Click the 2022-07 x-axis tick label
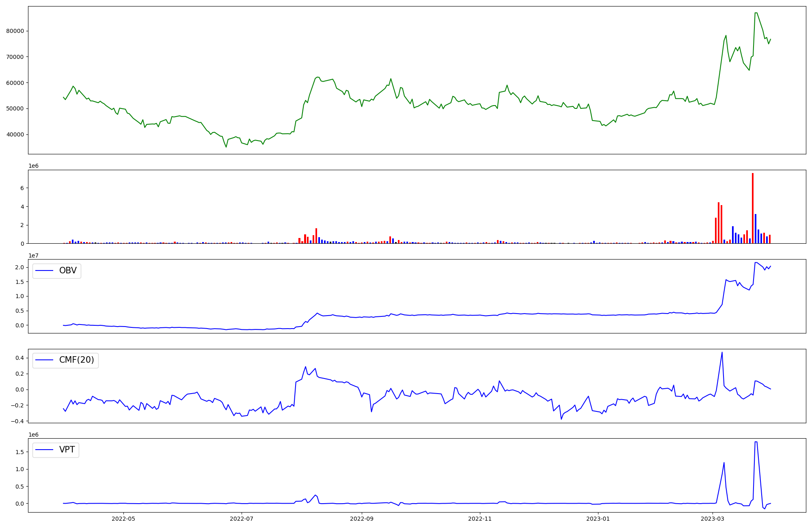This screenshot has width=812, height=528. (x=242, y=519)
